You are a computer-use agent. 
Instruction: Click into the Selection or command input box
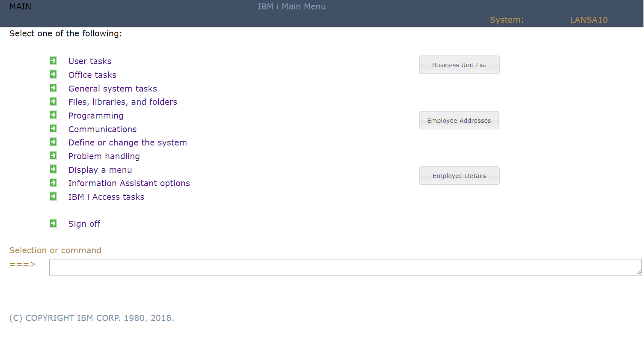point(342,267)
